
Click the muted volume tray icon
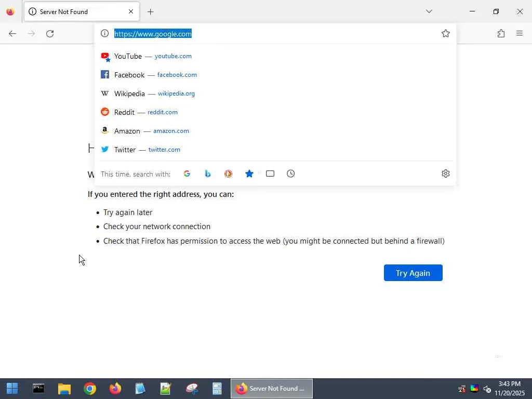[487, 389]
